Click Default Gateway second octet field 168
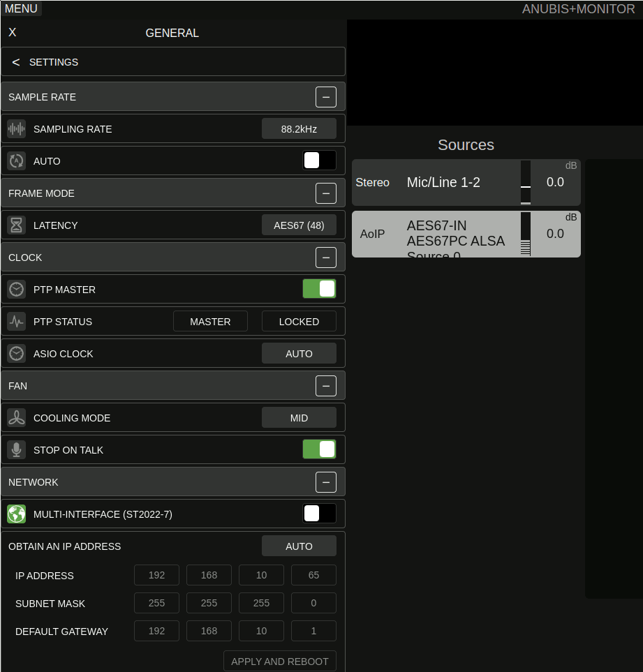The width and height of the screenshot is (643, 672). click(x=209, y=631)
